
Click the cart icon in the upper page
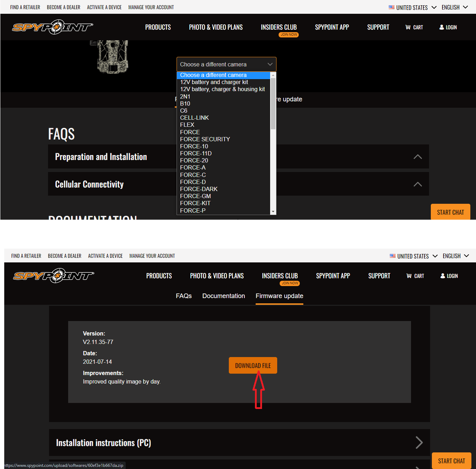pos(408,27)
